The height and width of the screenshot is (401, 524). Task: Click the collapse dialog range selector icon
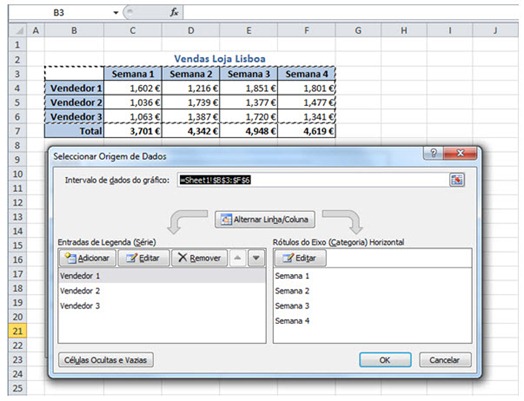point(457,180)
